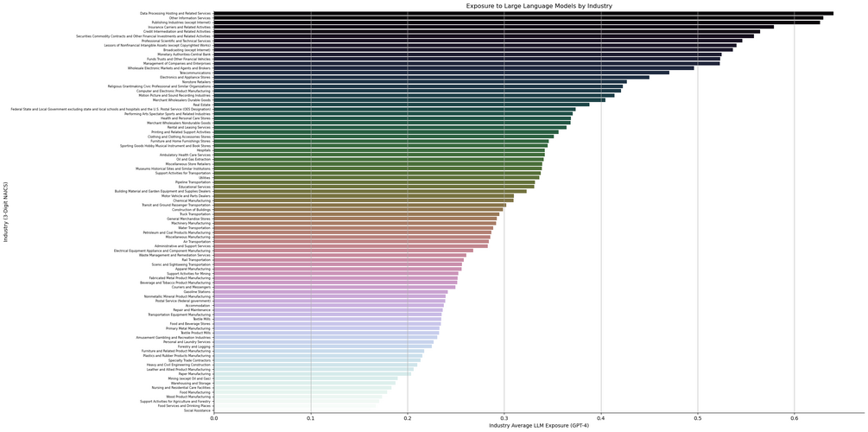
Task: Click the x-axis tick label 0.4
Action: (x=600, y=418)
